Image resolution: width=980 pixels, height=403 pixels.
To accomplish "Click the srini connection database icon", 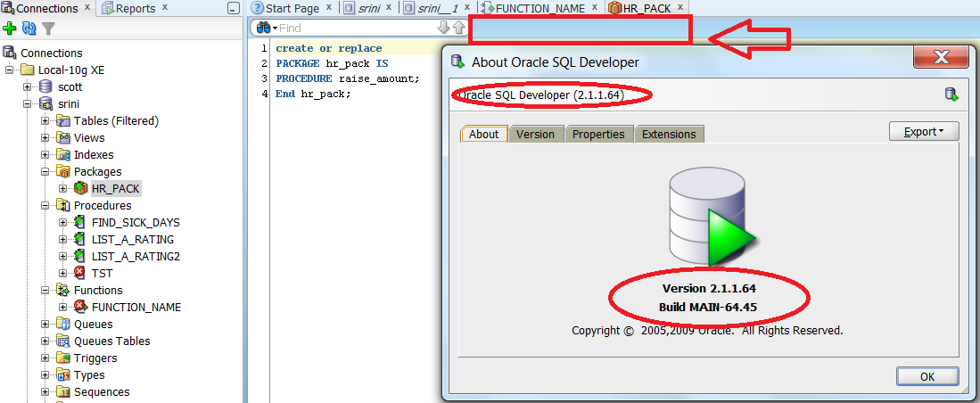I will coord(45,103).
